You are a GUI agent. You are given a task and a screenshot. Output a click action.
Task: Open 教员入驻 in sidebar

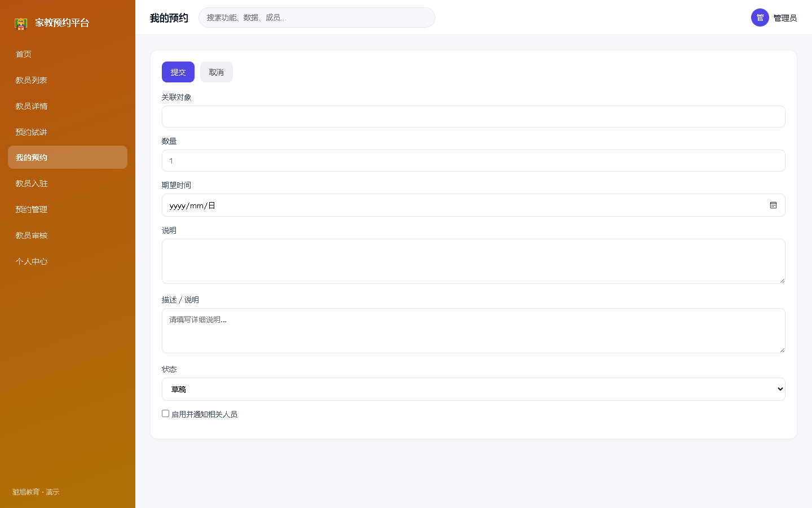(68, 183)
